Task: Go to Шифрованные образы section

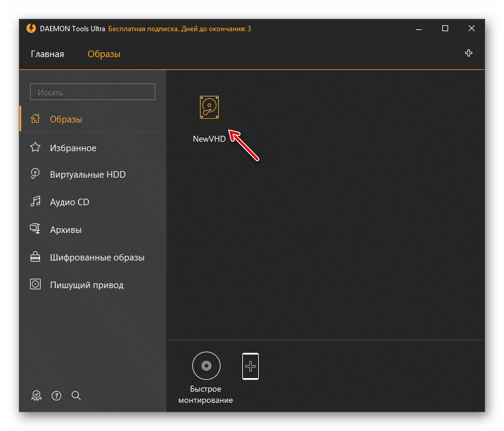Action: 97,258
